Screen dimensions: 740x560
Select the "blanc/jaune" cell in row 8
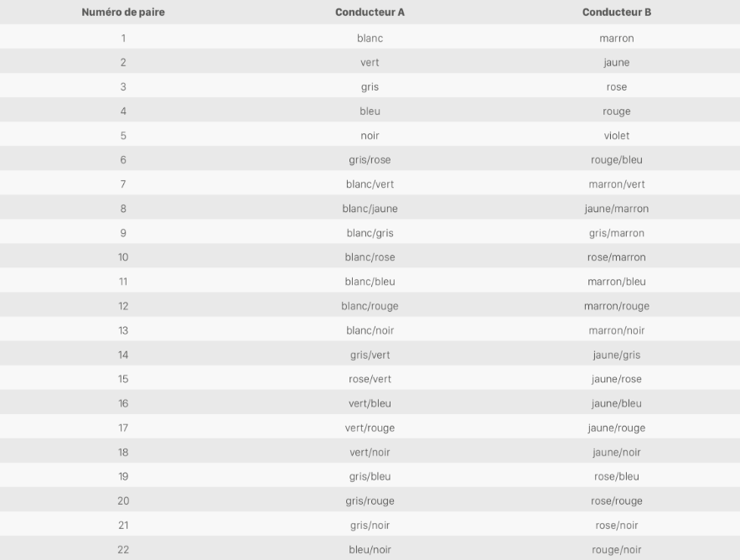tap(370, 208)
